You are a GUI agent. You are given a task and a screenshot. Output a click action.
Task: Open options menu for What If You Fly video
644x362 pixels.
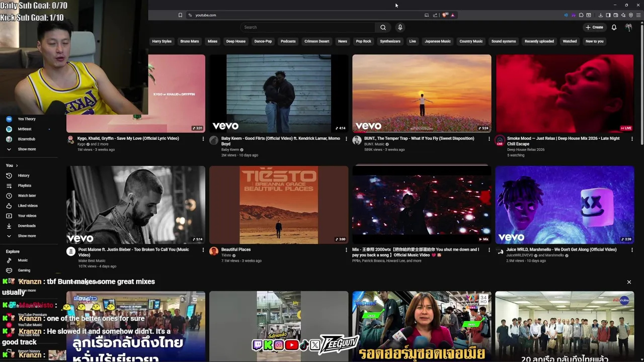click(x=489, y=139)
